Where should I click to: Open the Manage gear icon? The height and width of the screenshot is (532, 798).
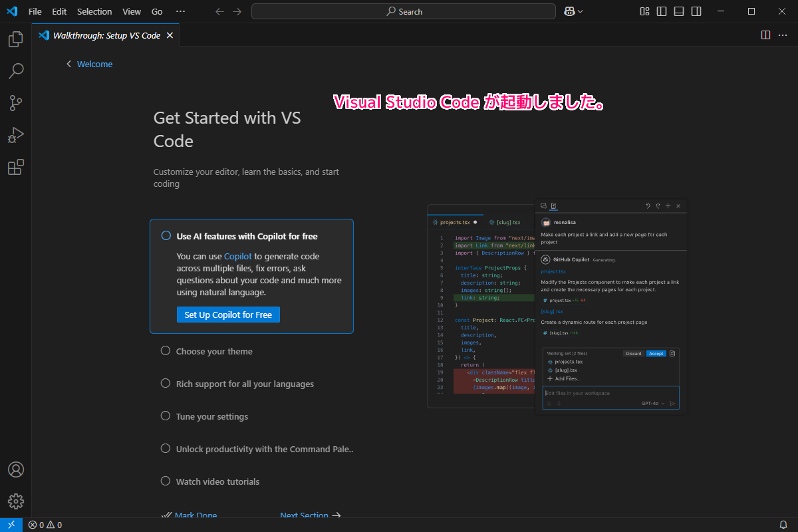tap(15, 501)
